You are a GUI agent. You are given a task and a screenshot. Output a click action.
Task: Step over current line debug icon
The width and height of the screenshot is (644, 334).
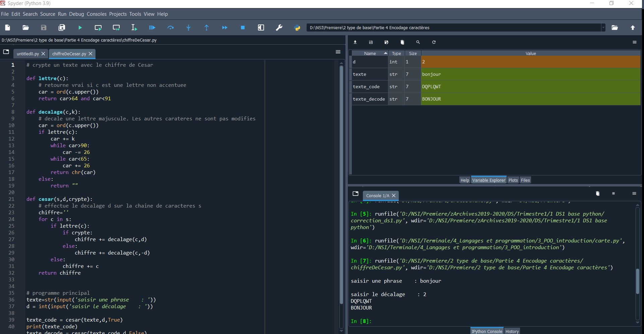pos(171,27)
